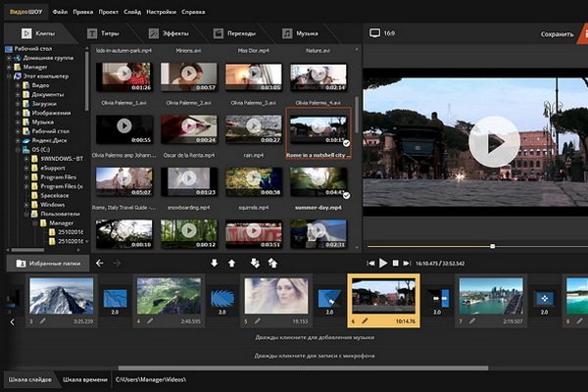Jump to previous slide in playback controls
This screenshot has width=588, height=392.
(370, 263)
